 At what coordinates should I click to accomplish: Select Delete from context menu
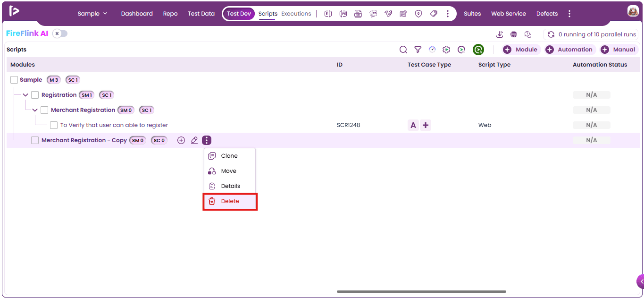click(230, 201)
